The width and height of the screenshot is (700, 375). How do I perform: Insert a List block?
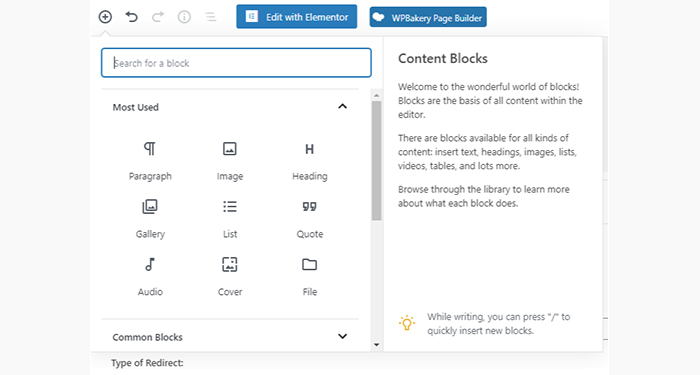pos(230,219)
